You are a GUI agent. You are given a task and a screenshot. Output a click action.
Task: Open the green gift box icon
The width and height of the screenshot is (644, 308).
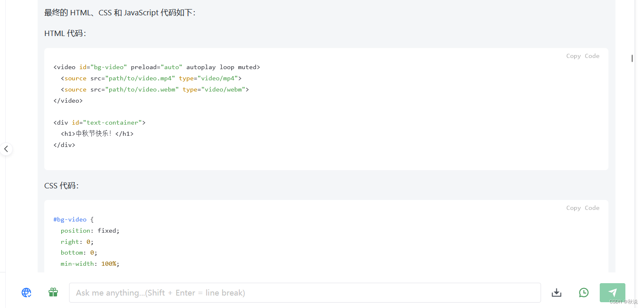53,292
